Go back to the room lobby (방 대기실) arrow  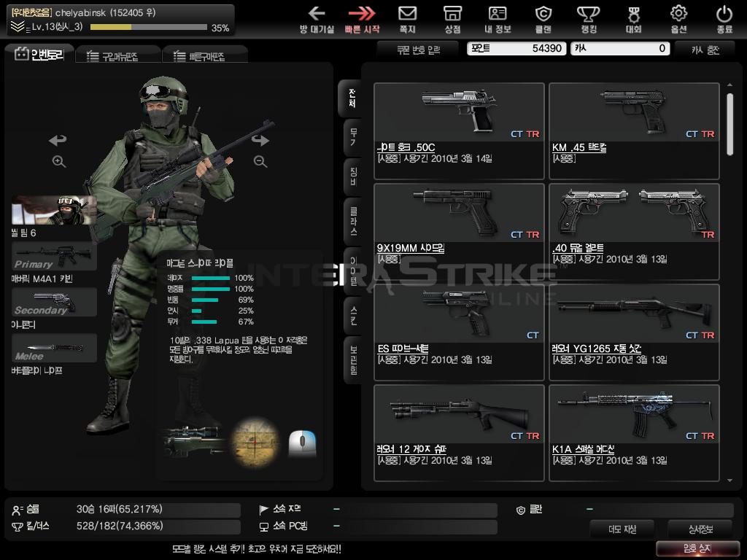click(x=317, y=13)
